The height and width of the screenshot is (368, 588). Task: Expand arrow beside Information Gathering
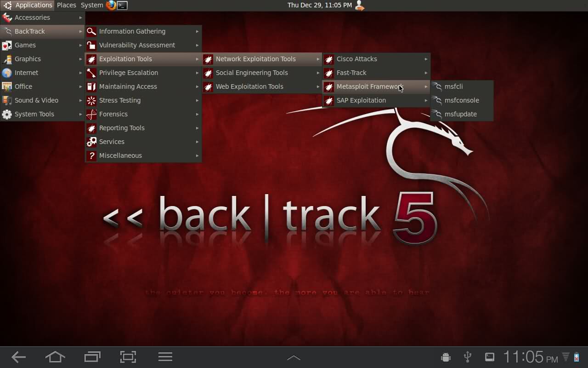(x=197, y=31)
